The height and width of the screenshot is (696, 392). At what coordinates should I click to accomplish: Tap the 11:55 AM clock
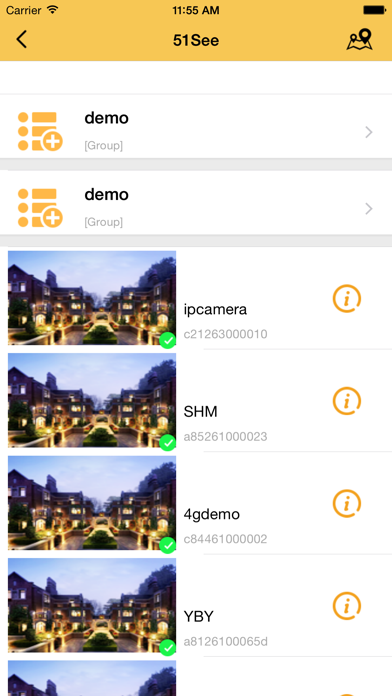pyautogui.click(x=196, y=10)
